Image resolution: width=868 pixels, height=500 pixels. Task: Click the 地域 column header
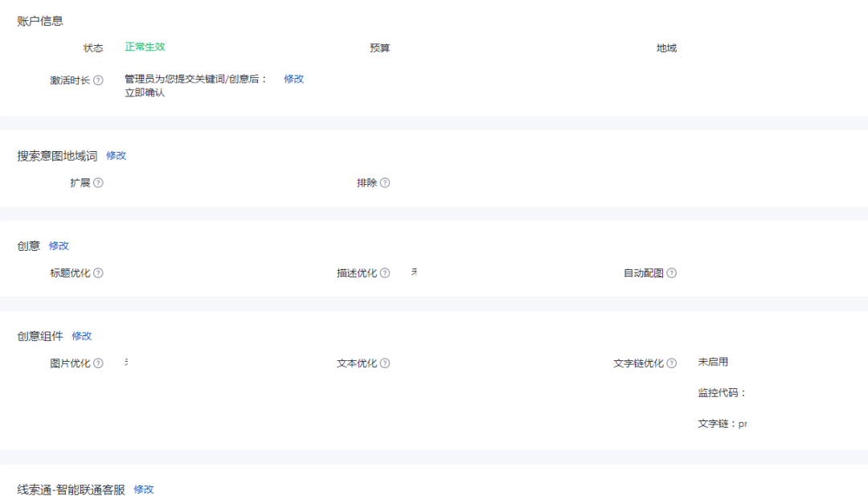(x=665, y=47)
